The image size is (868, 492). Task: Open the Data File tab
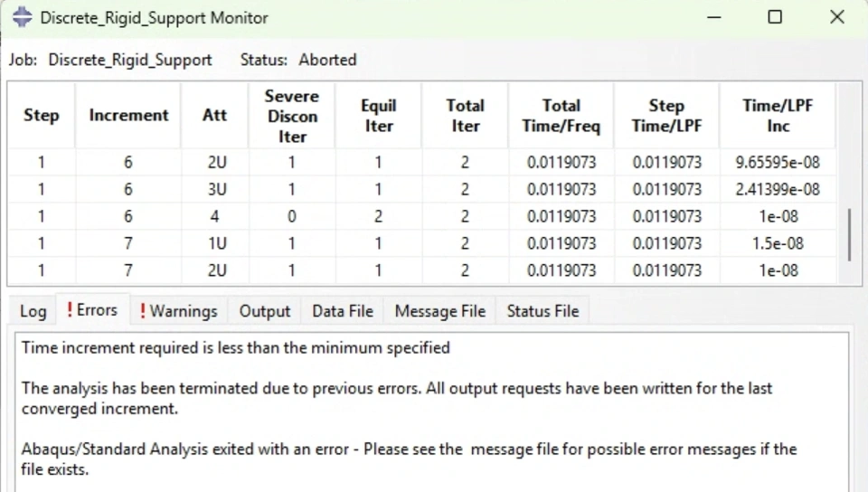click(343, 311)
